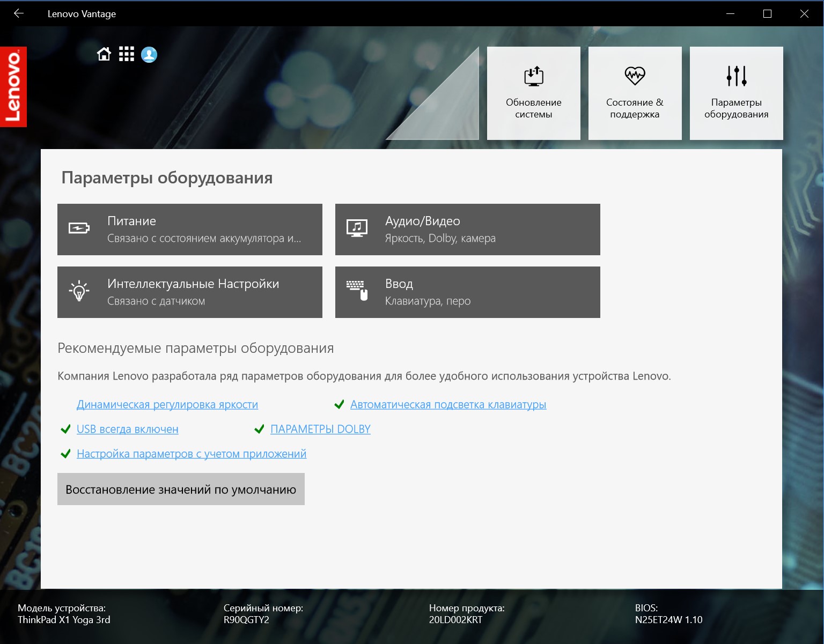This screenshot has width=824, height=644.
Task: Click the system update icon
Action: (534, 76)
